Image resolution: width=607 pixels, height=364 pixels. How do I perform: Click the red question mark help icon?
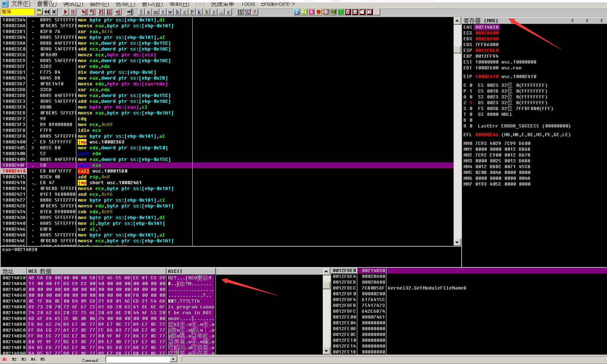pos(254,12)
